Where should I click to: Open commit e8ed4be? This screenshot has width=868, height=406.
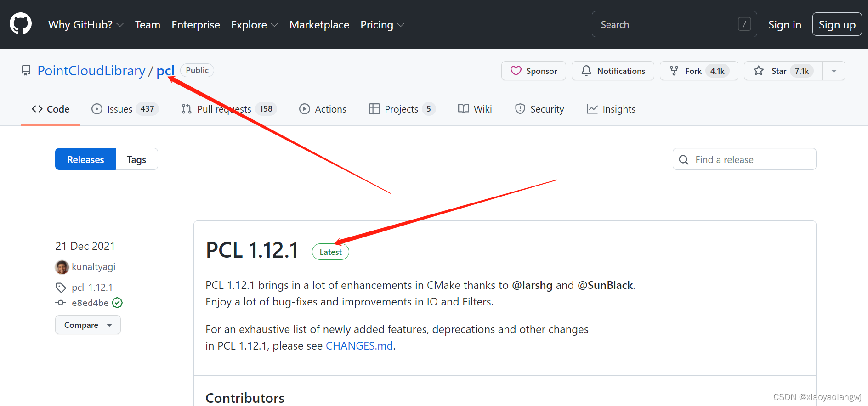[90, 303]
